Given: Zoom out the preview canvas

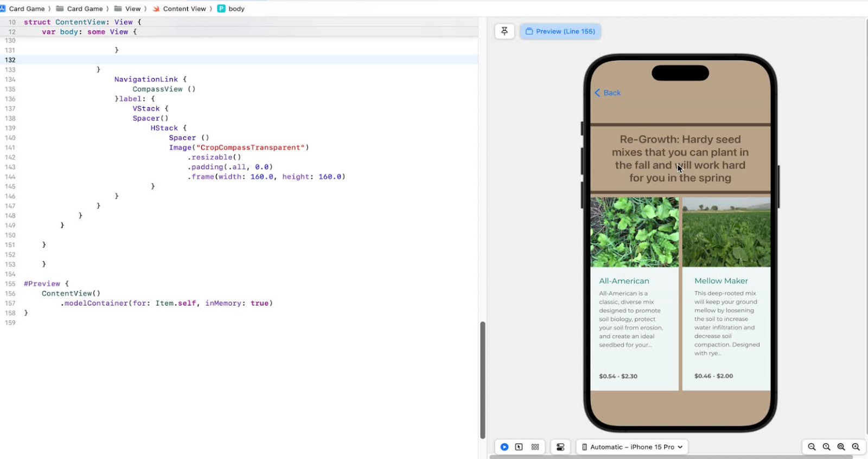Looking at the screenshot, I should 812,447.
